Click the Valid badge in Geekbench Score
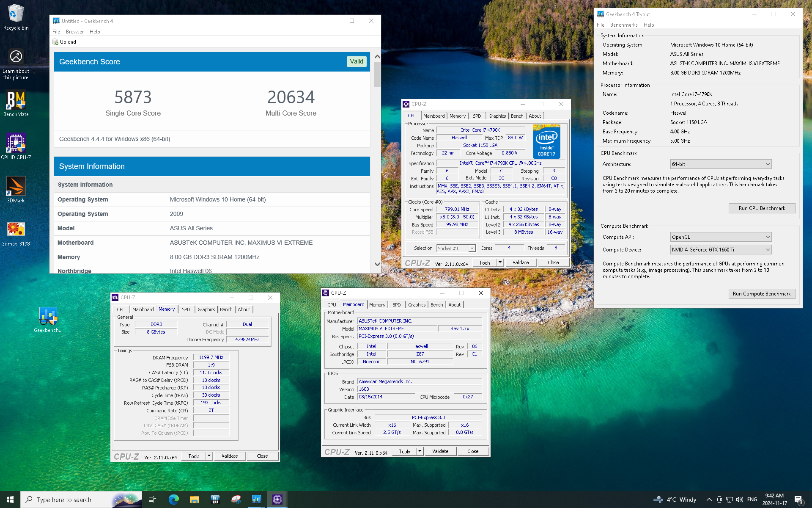The image size is (812, 508). [x=357, y=61]
